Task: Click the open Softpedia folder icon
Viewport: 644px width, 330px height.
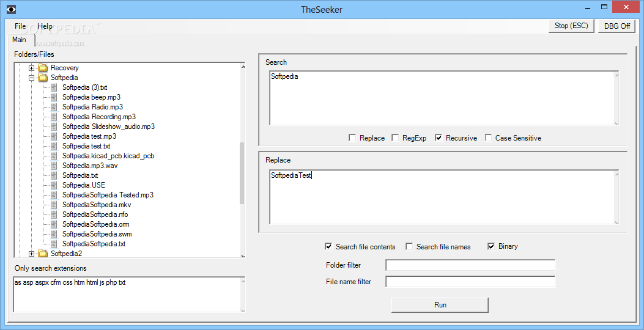Action: pos(43,78)
